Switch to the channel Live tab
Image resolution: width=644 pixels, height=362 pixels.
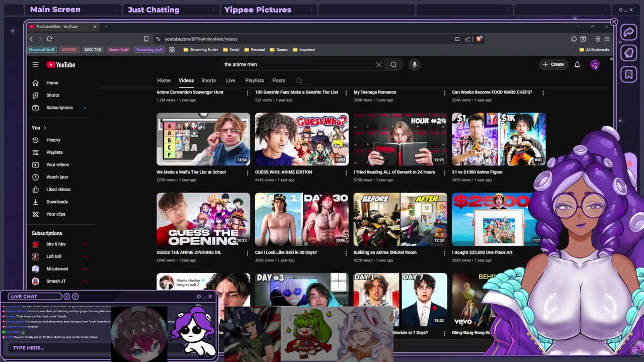click(230, 80)
